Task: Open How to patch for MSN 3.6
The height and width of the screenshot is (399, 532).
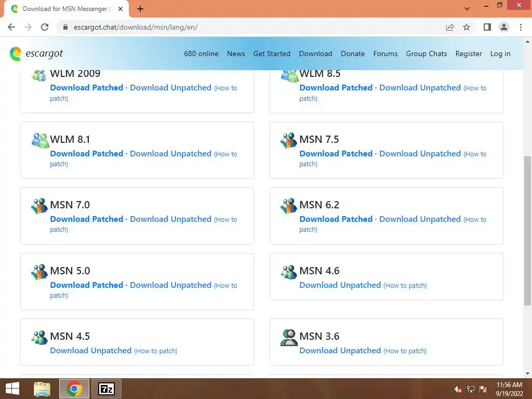Action: (405, 351)
